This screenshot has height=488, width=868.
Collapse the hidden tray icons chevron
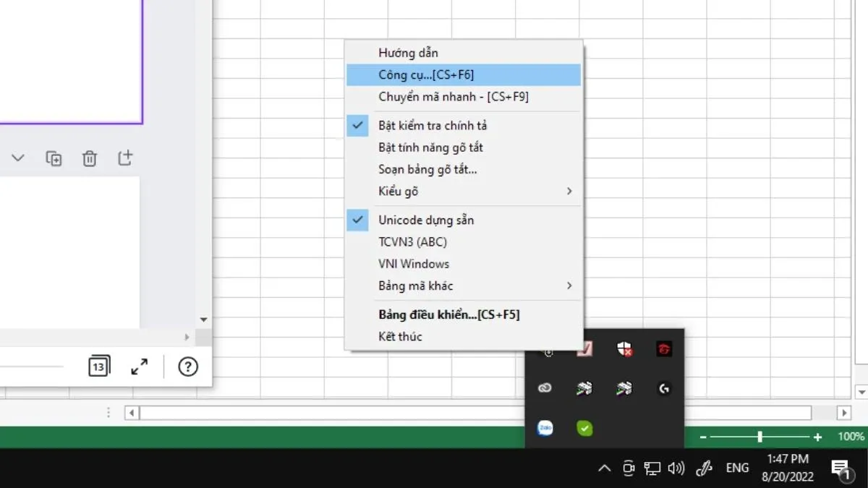(x=604, y=468)
